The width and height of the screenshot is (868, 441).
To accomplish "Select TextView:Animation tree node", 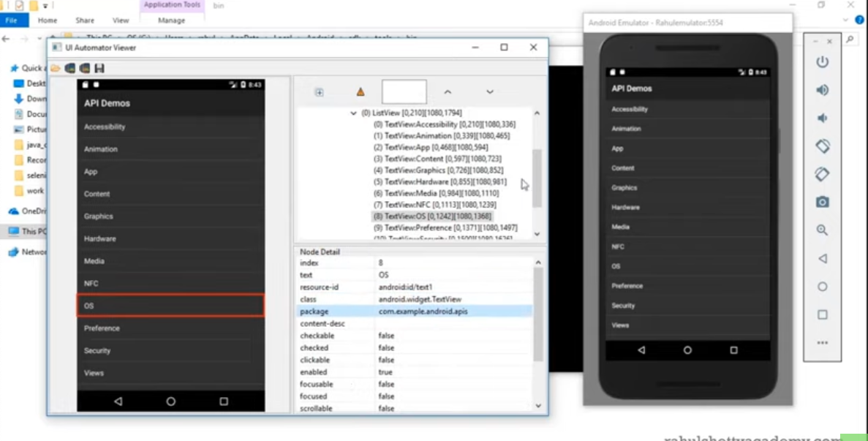I will click(441, 135).
